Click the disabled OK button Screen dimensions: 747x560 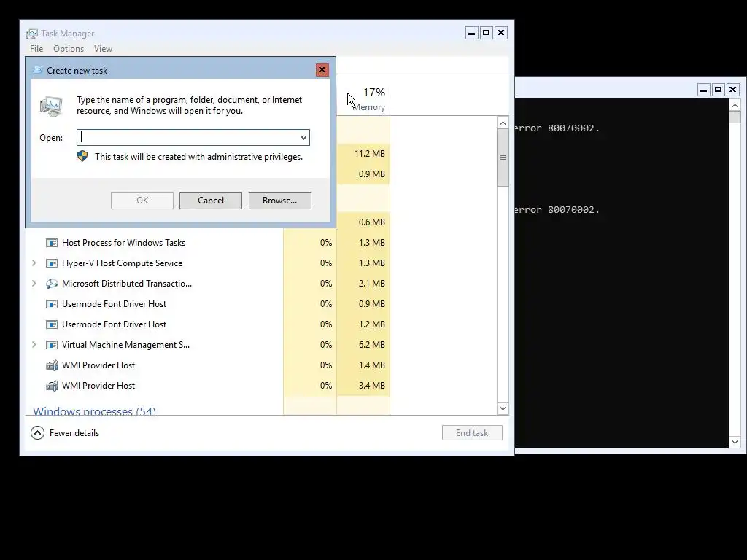point(142,201)
